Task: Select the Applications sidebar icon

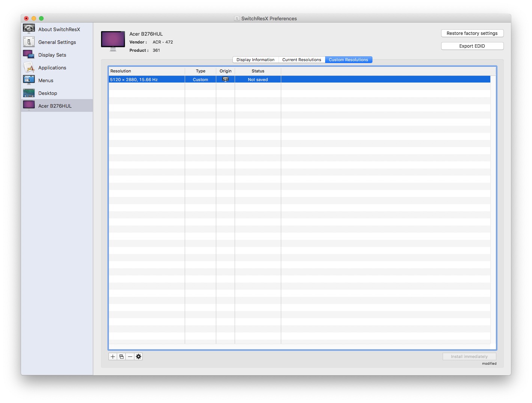Action: [29, 67]
